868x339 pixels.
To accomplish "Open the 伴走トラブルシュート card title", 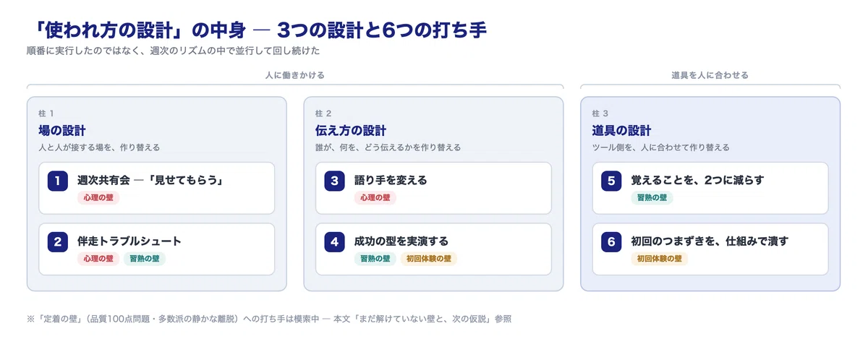I will coord(129,241).
